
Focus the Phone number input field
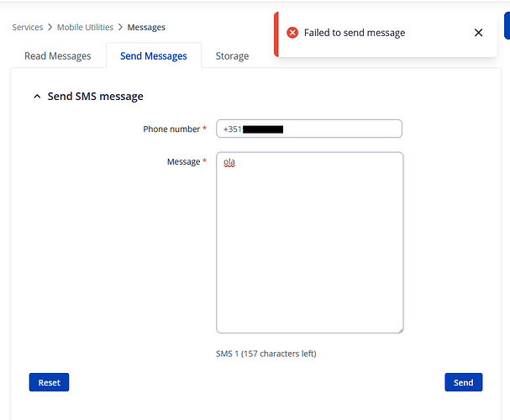(x=336, y=129)
